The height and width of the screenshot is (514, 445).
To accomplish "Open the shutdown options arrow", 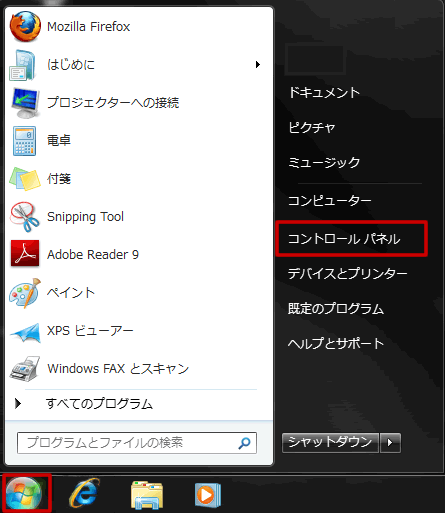I will 390,443.
